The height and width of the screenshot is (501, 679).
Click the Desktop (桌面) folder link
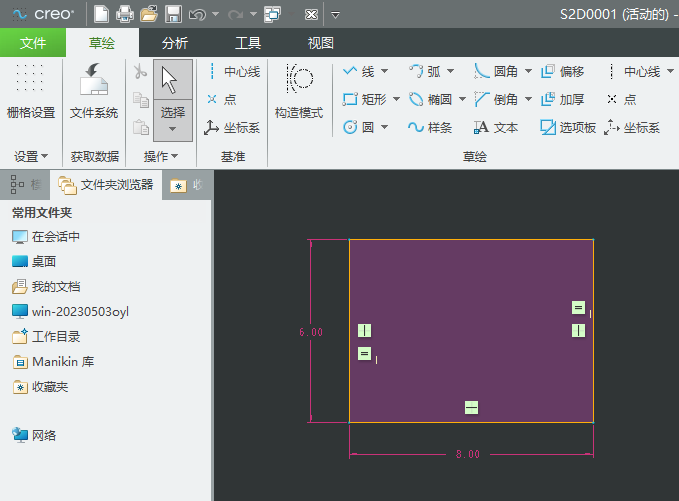[x=44, y=261]
